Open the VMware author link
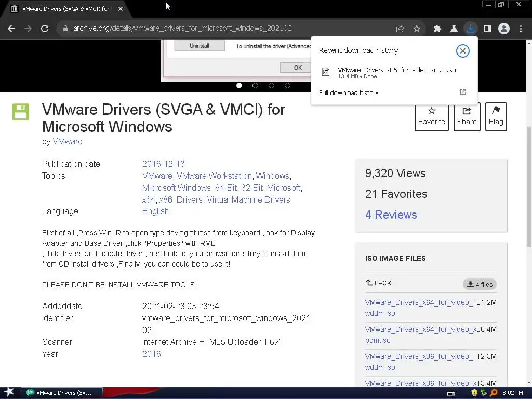 (x=68, y=141)
